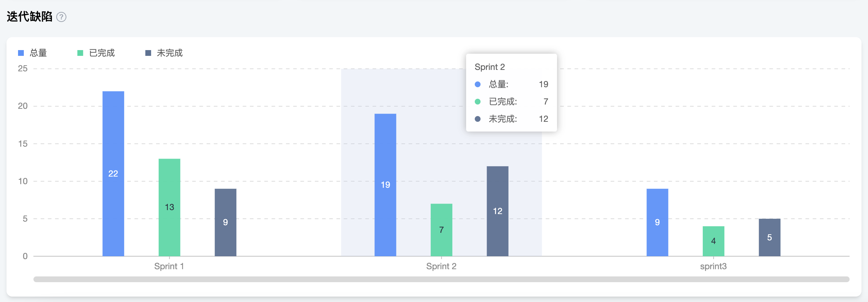Click sprint3 blue bar labeled 9
The image size is (868, 302).
(x=657, y=222)
